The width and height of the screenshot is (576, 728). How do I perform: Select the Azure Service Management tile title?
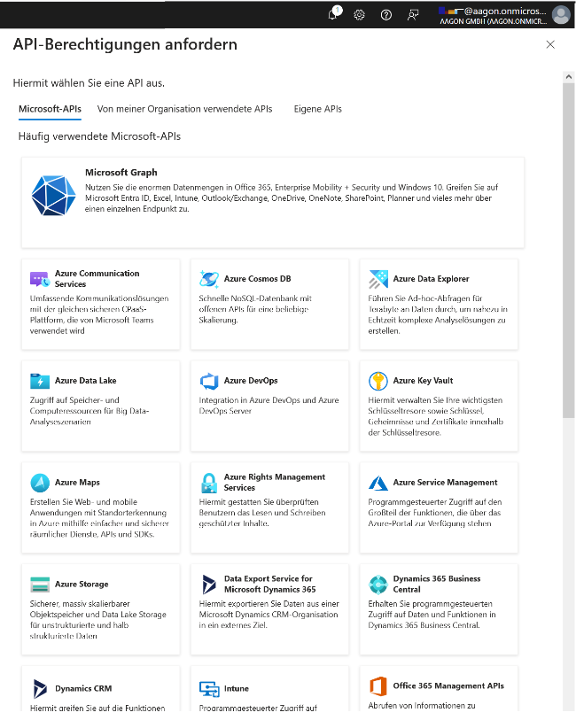445,483
